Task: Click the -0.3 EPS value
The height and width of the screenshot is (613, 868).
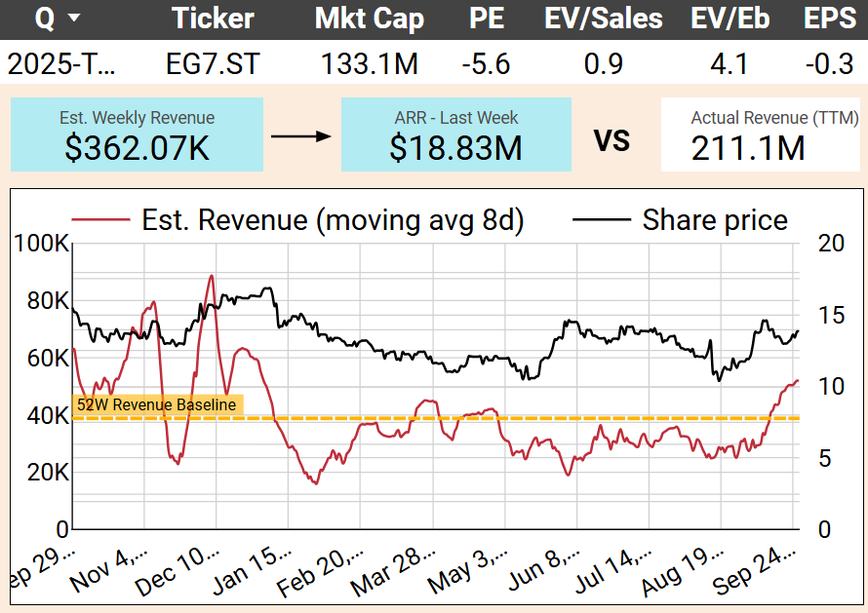Action: [x=829, y=63]
